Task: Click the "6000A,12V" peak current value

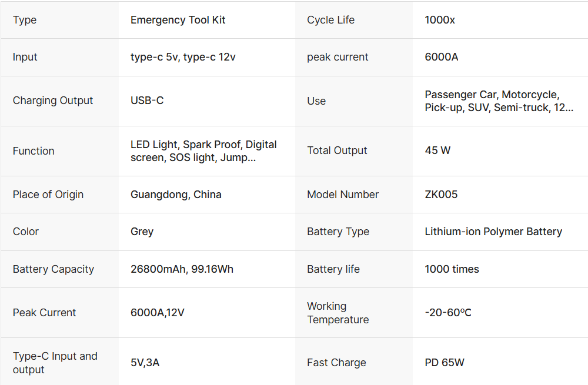Action: coord(157,313)
